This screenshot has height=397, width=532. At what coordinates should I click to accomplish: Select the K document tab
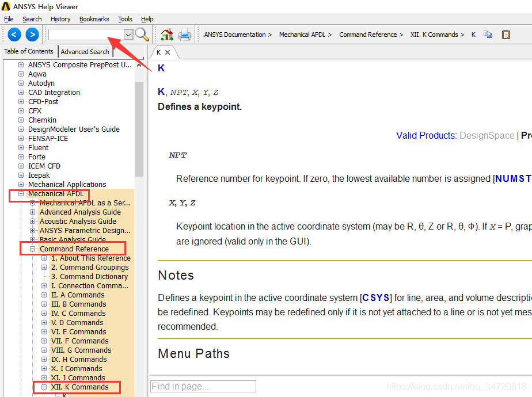pos(158,52)
